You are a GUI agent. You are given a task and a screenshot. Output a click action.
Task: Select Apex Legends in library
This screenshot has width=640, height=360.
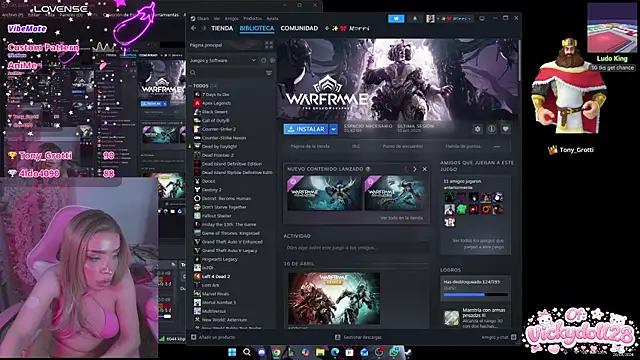[x=216, y=103]
